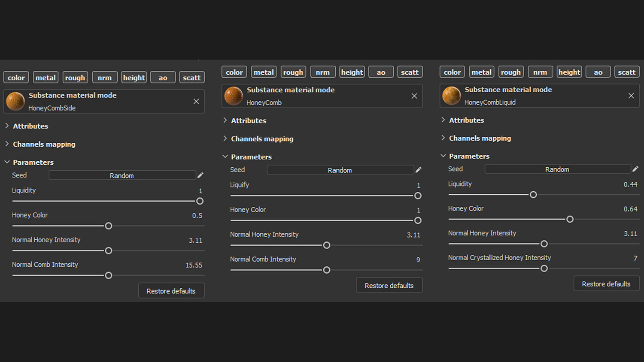Viewport: 644px width, 362px height.
Task: Toggle the rough channel in HoneyComb panel
Action: [293, 72]
